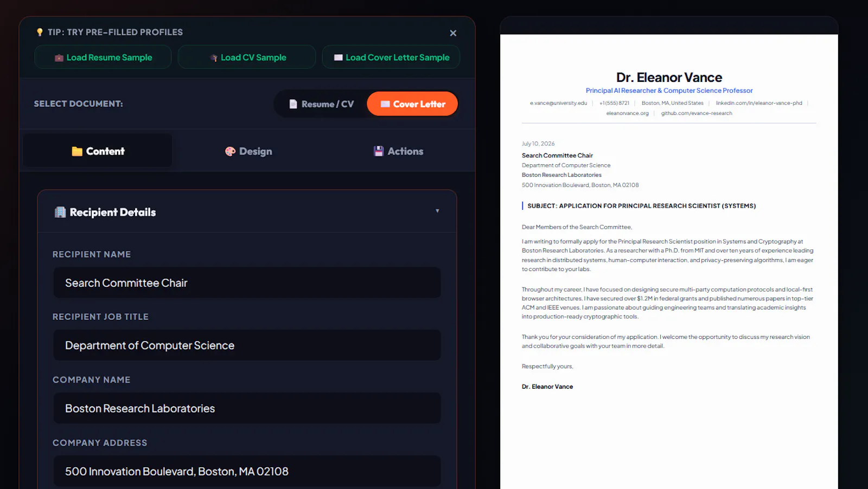Collapse the Recipient Details section arrow
Viewport: 868px width, 489px height.
point(437,211)
